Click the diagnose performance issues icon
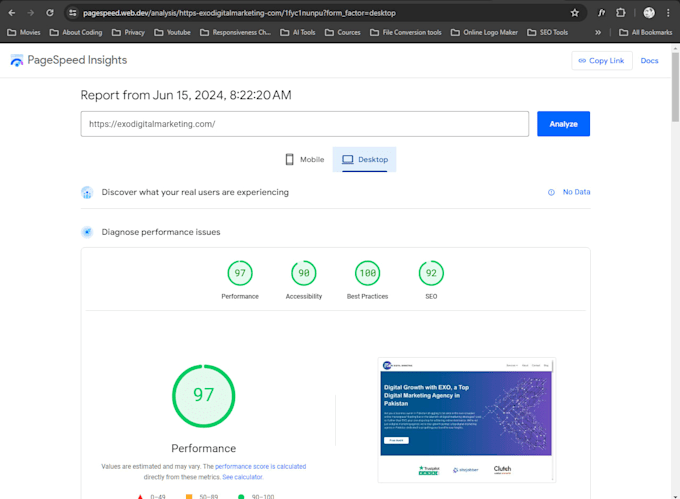 click(x=87, y=232)
